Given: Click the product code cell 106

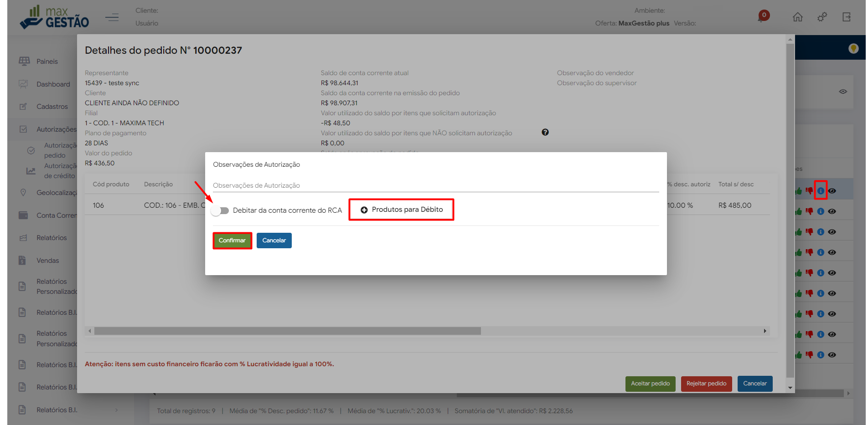Looking at the screenshot, I should tap(98, 205).
